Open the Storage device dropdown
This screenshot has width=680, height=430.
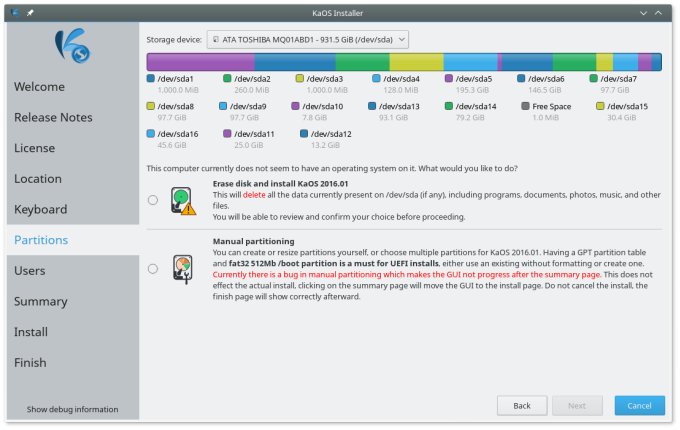[x=307, y=39]
